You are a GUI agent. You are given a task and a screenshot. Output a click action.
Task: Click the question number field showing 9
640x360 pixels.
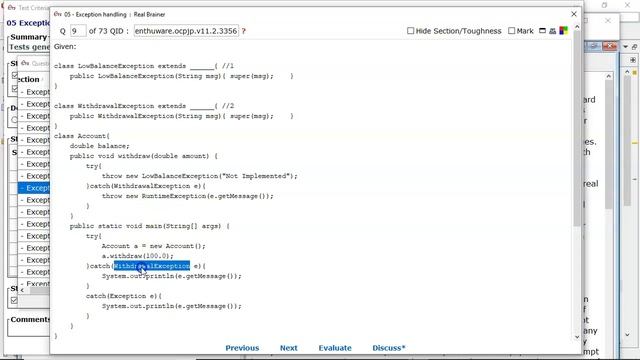tap(78, 31)
